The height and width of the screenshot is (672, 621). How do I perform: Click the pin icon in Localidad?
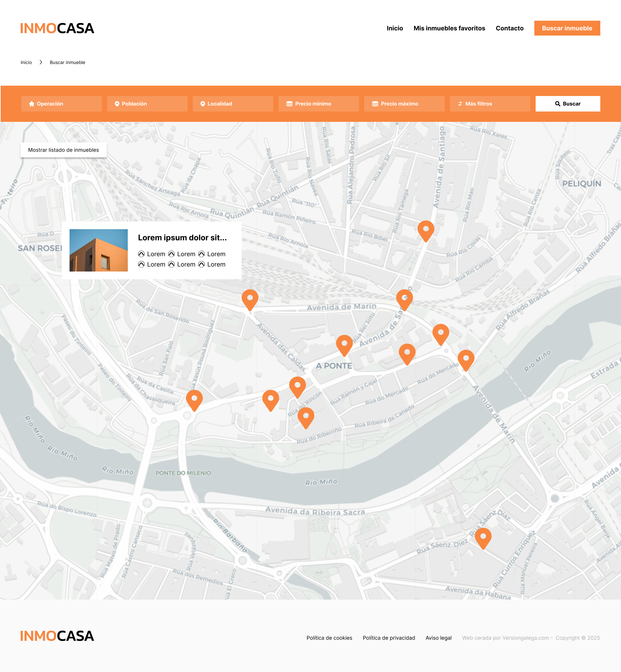(202, 104)
